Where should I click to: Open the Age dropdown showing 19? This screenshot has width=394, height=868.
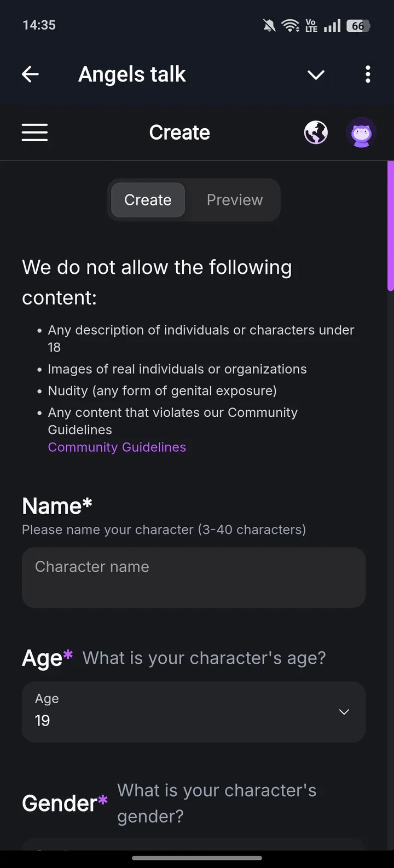[193, 712]
